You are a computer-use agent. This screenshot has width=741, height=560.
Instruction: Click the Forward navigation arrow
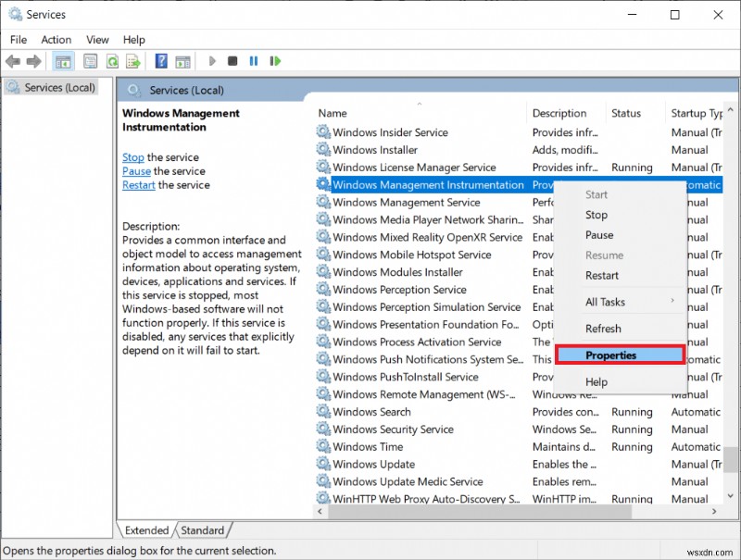[x=31, y=61]
